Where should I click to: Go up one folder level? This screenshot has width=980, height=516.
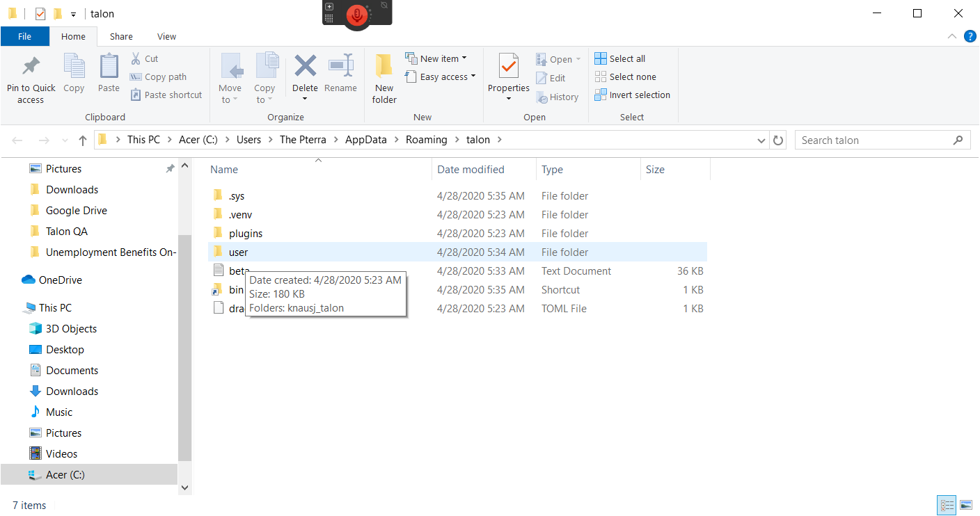83,140
